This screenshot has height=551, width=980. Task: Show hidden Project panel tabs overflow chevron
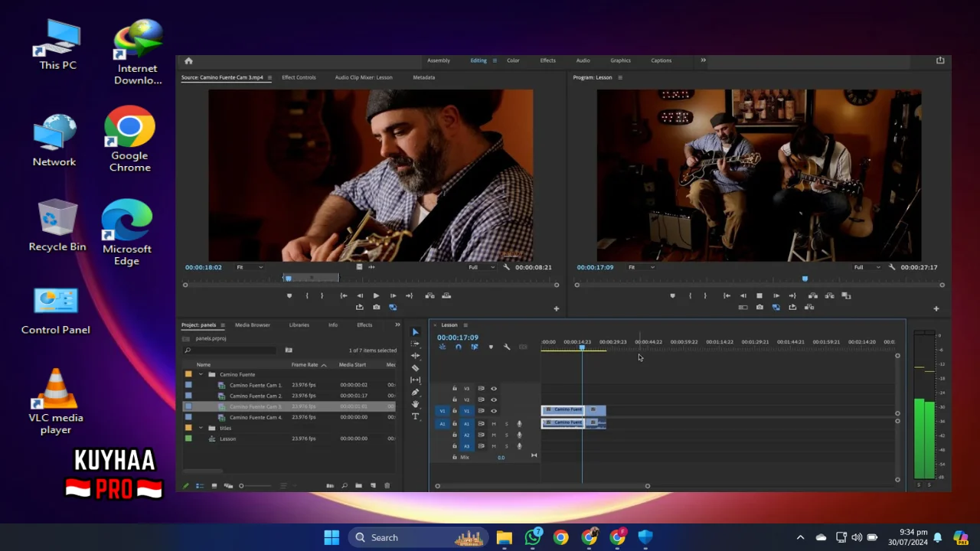[x=397, y=325]
